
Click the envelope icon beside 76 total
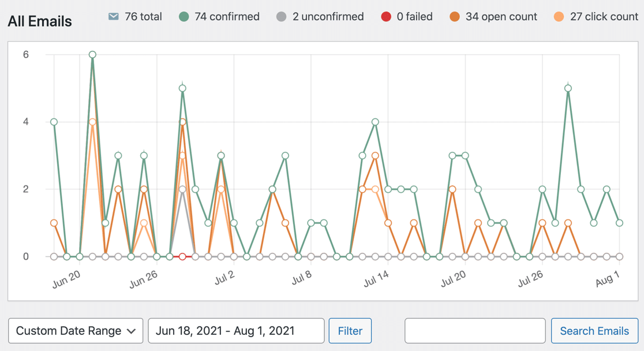point(113,17)
